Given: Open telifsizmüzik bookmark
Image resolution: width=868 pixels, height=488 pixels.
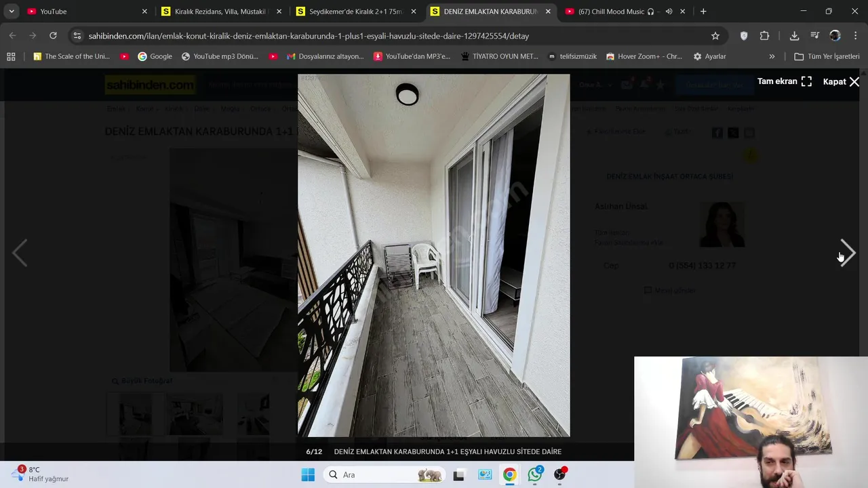Looking at the screenshot, I should 572,56.
